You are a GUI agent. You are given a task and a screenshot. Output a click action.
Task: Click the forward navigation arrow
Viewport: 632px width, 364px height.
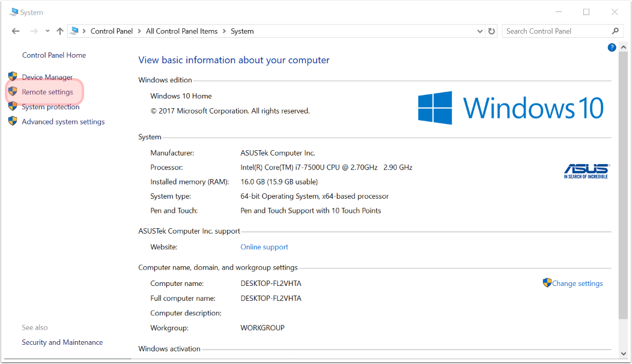34,31
